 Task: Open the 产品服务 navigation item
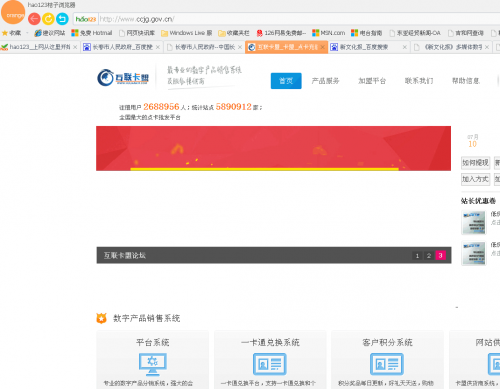click(x=325, y=81)
